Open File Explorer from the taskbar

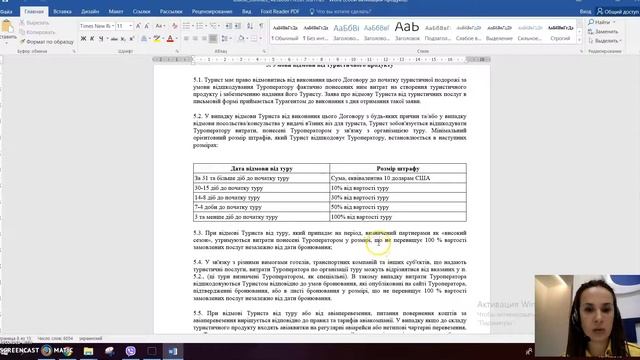pyautogui.click(x=89, y=351)
